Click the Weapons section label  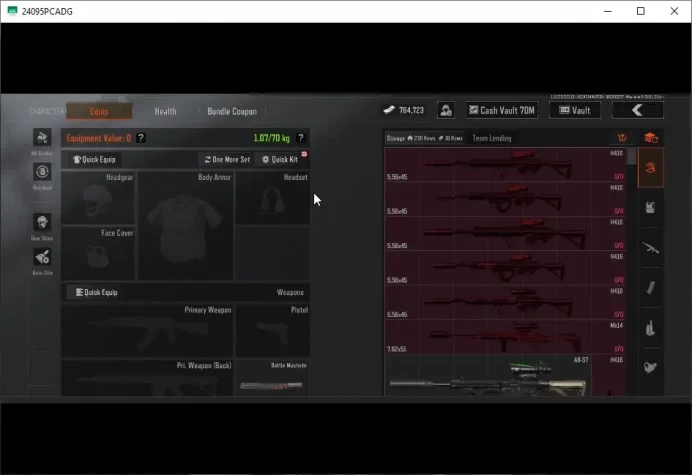[x=290, y=292]
